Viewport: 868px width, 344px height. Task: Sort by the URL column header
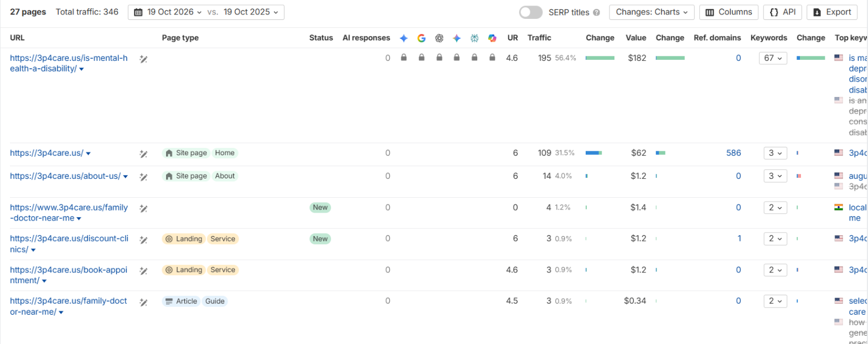tap(17, 38)
